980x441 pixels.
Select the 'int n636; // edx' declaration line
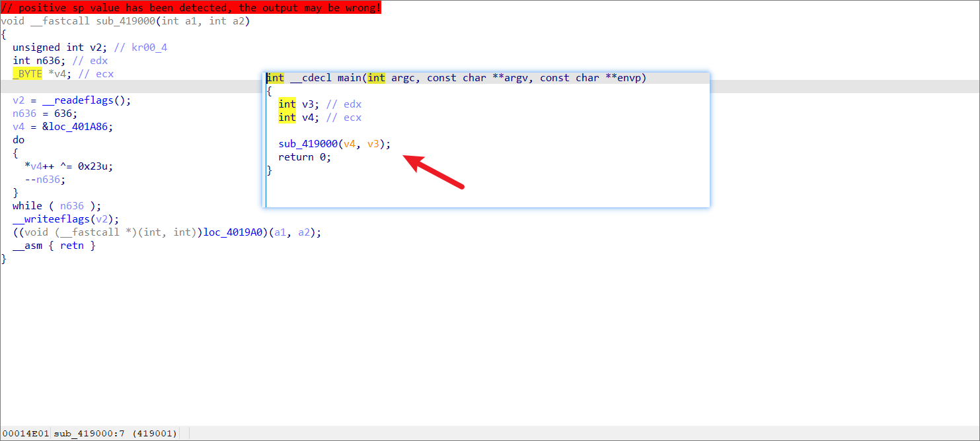coord(60,61)
